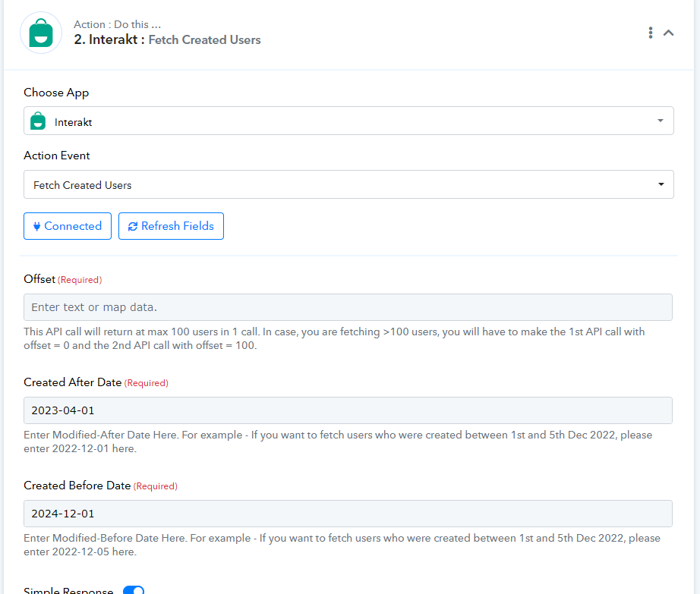This screenshot has height=594, width=700.
Task: Click the Created After Date label
Action: click(x=72, y=382)
